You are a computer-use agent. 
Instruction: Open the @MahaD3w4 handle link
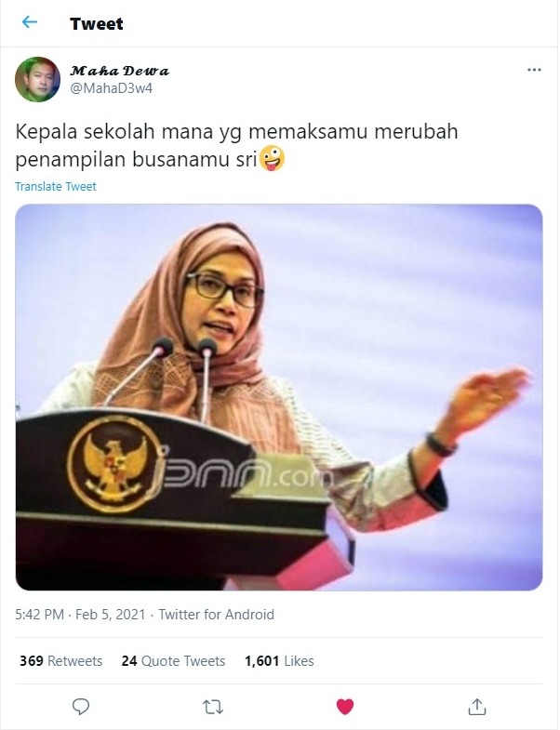pyautogui.click(x=111, y=88)
